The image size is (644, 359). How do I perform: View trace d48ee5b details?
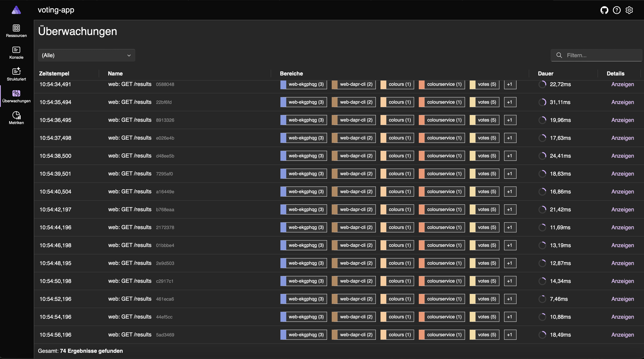pyautogui.click(x=622, y=156)
